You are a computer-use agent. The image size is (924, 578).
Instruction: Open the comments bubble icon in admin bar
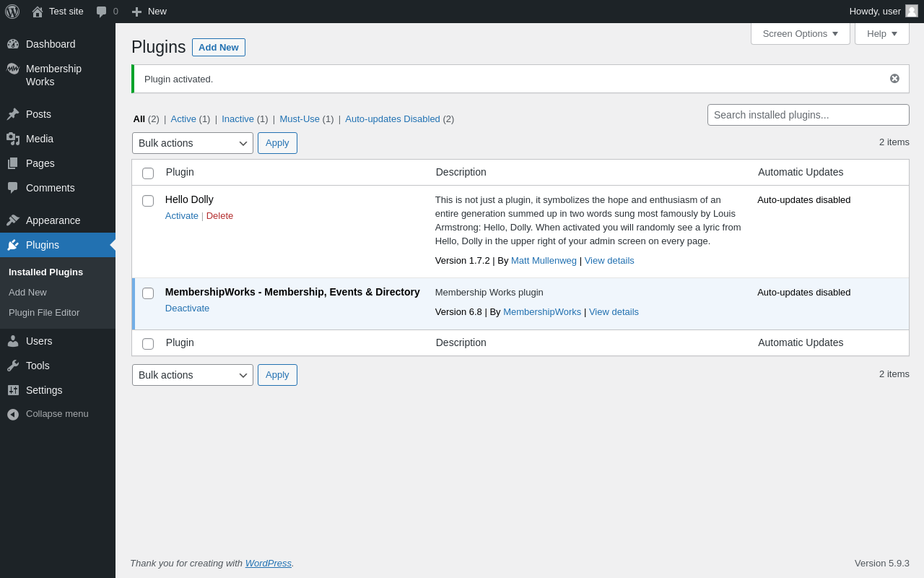(x=102, y=12)
